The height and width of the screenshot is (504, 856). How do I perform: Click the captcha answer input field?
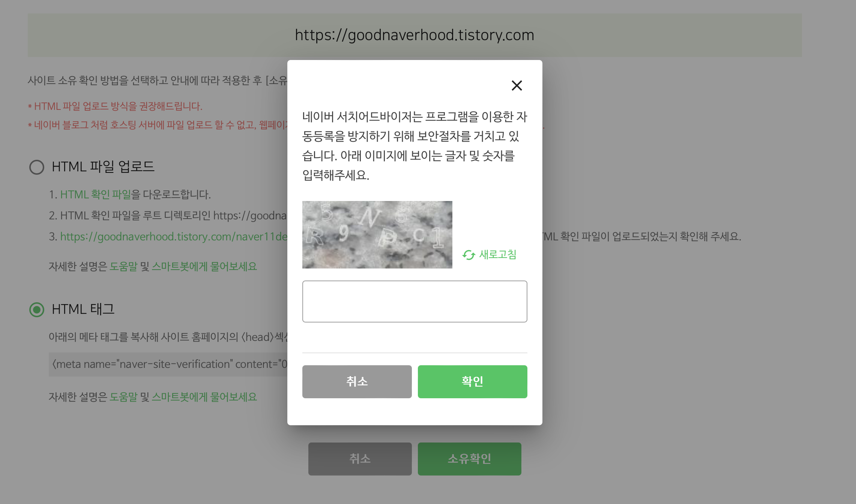[414, 301]
